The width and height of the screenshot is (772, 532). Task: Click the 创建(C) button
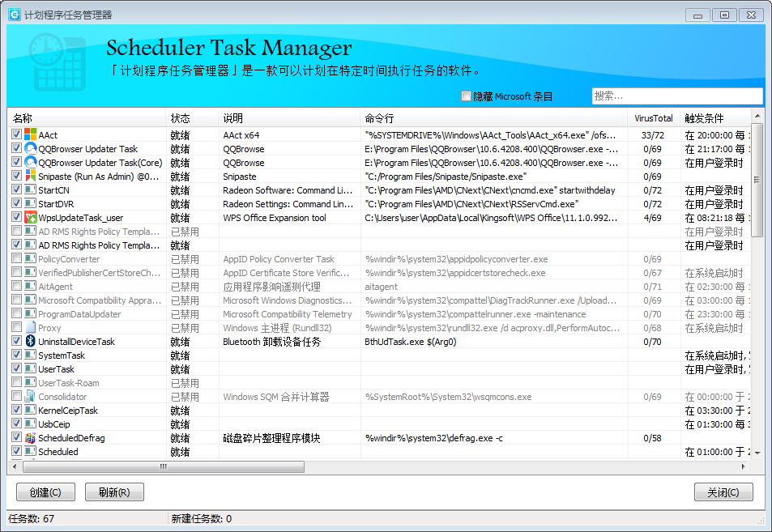45,492
